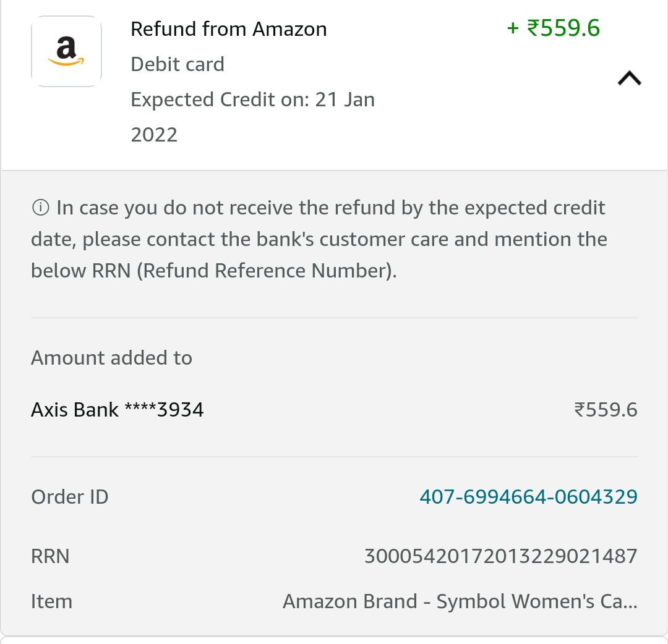Click the Debit card label
The height and width of the screenshot is (644, 668).
178,64
